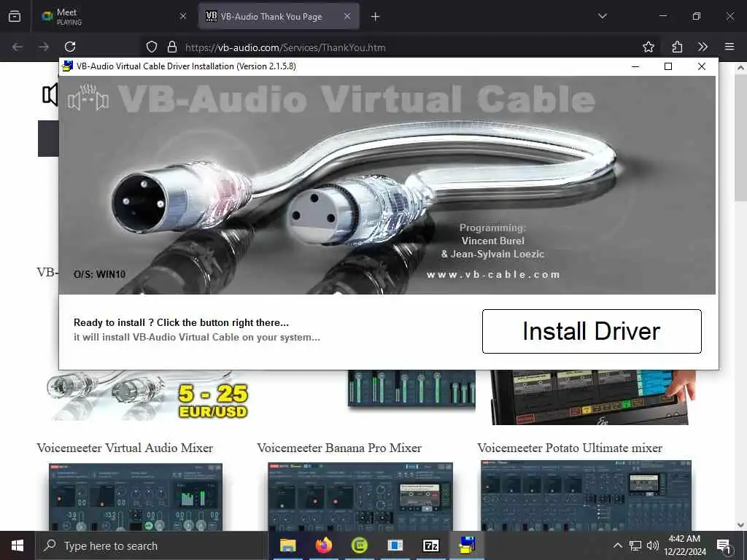747x560 pixels.
Task: Show more toolbar tools overflow
Action: tap(703, 47)
